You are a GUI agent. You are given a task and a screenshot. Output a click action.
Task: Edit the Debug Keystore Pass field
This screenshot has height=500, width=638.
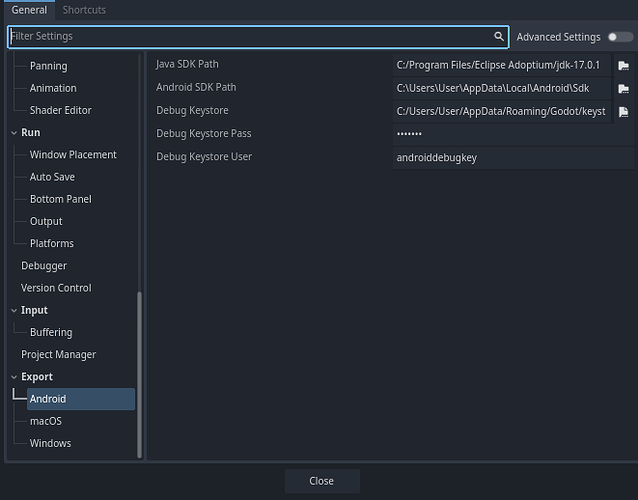point(512,134)
